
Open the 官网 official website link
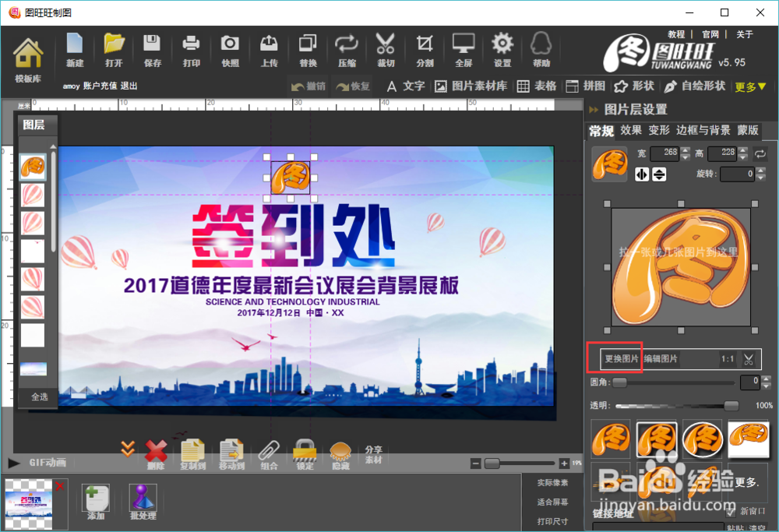click(x=710, y=34)
